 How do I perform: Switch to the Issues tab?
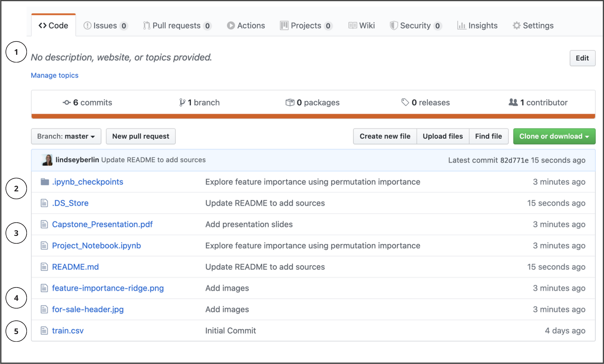(x=105, y=26)
